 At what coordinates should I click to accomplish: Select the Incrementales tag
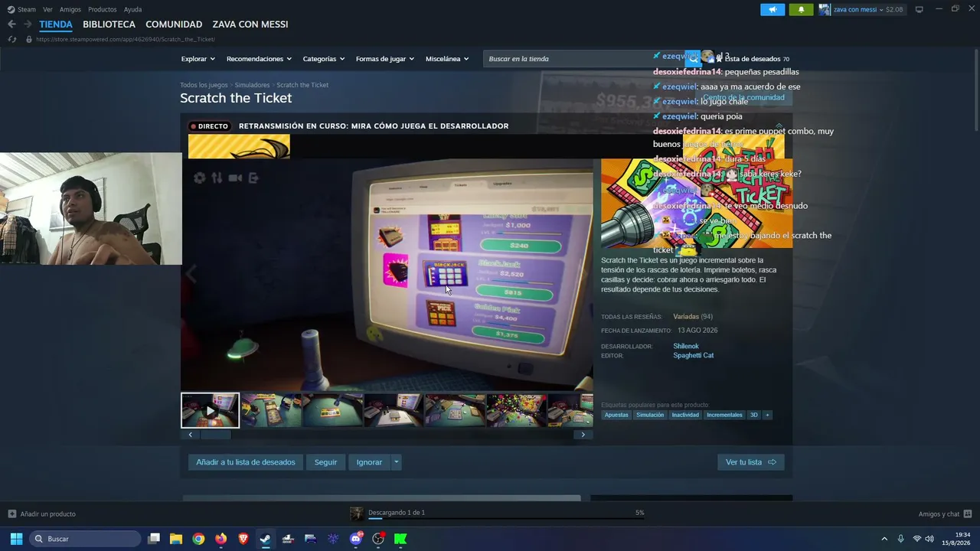(x=724, y=415)
